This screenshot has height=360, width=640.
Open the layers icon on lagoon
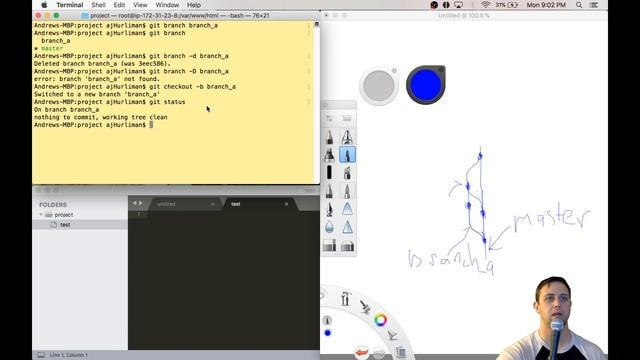[x=401, y=351]
